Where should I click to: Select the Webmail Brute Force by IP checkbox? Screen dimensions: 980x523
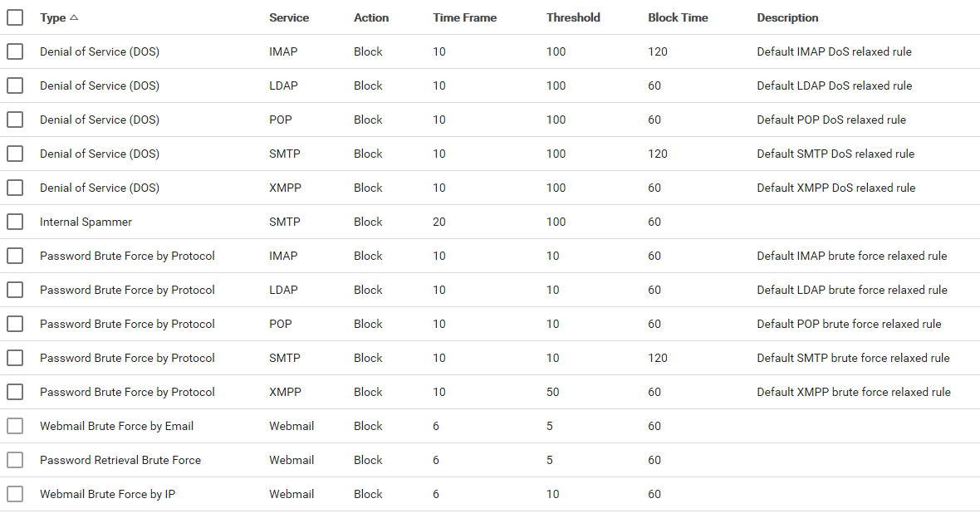pos(15,494)
